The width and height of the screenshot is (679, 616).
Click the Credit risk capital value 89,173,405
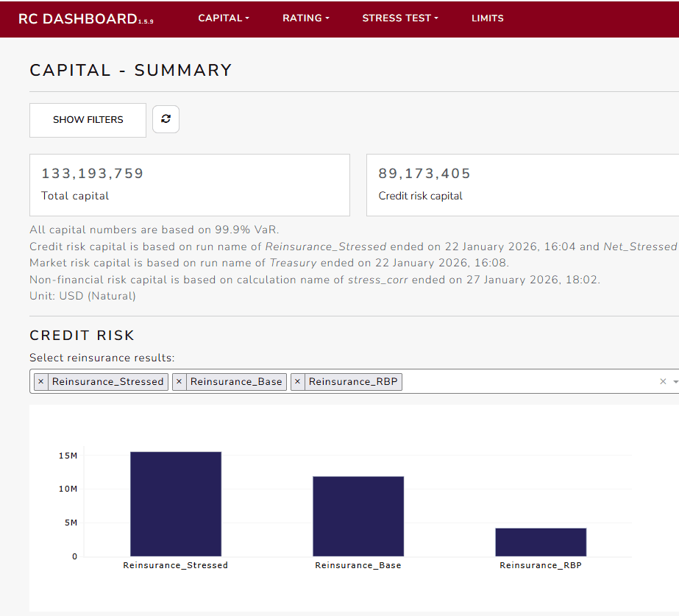click(424, 173)
